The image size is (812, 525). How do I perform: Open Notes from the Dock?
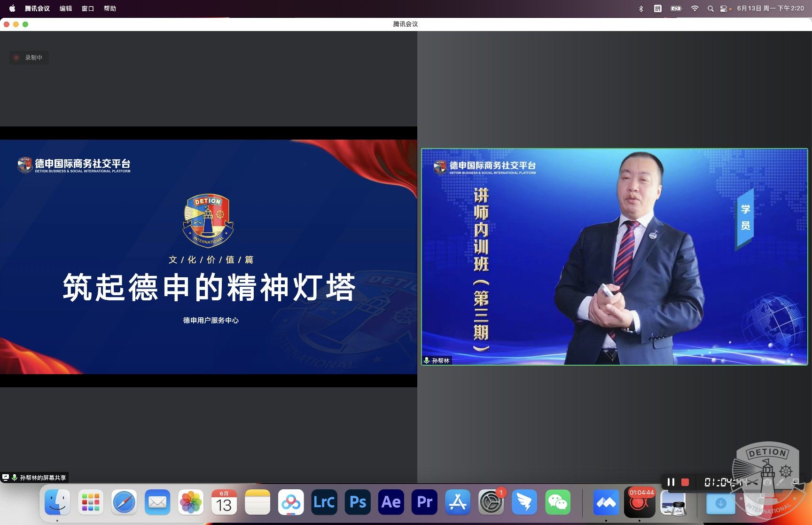point(258,502)
